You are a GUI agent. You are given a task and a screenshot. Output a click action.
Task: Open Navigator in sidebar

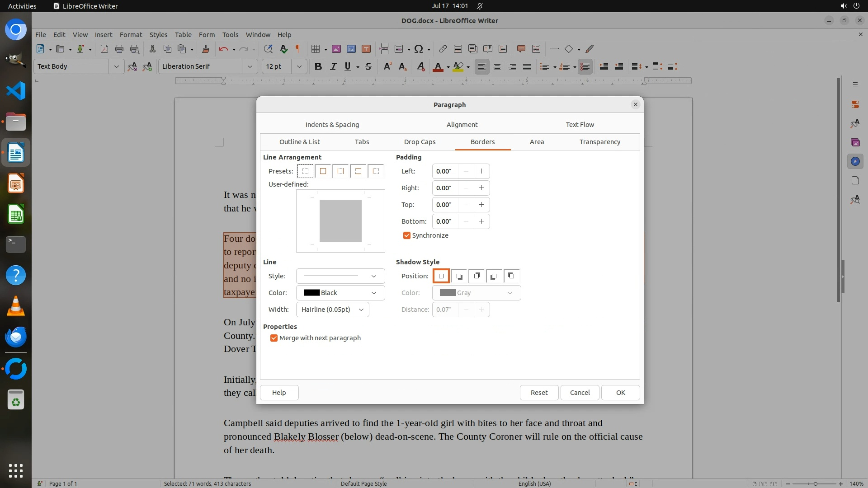[854, 161]
